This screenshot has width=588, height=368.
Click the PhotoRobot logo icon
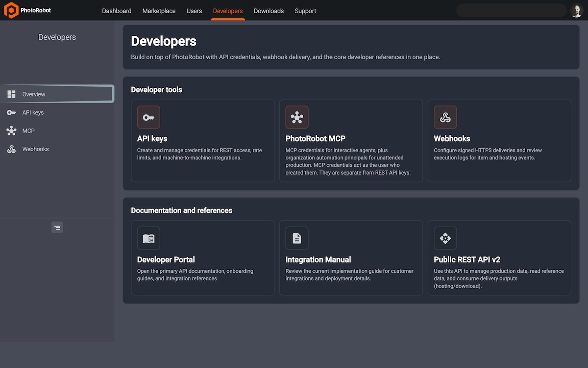[11, 10]
